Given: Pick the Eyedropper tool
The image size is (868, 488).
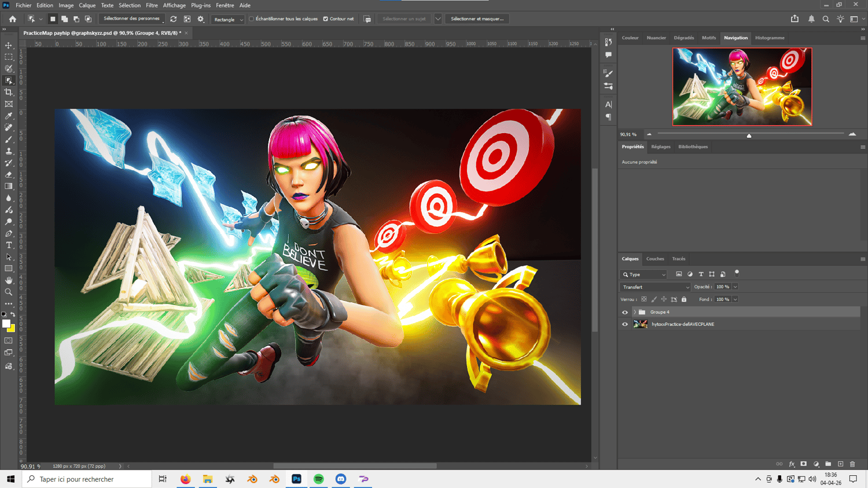Looking at the screenshot, I should point(9,116).
